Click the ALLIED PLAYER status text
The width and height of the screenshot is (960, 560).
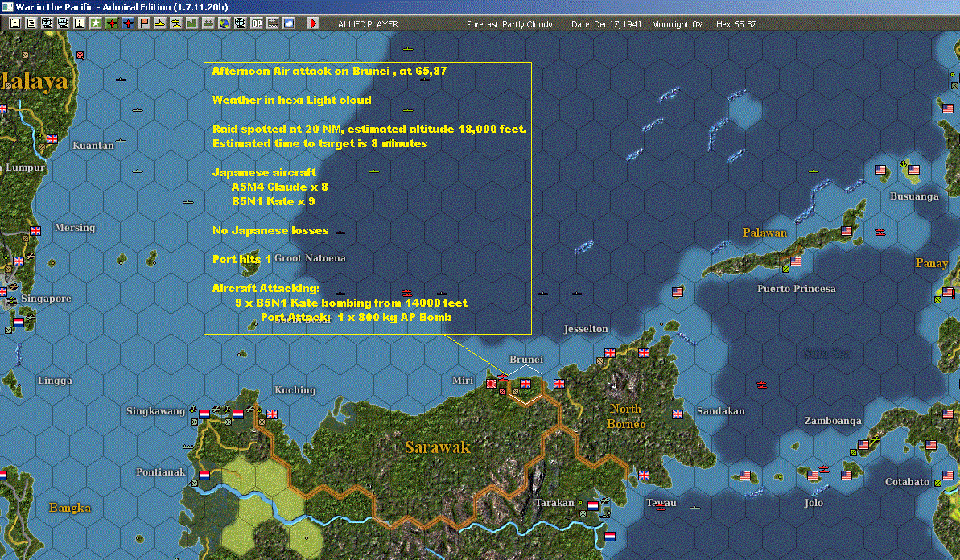(368, 24)
